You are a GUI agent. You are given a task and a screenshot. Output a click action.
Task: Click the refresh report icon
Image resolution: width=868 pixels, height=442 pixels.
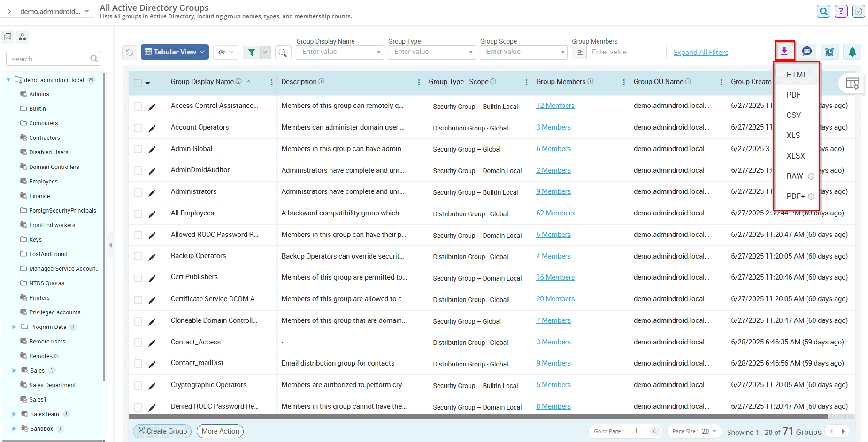pos(130,52)
